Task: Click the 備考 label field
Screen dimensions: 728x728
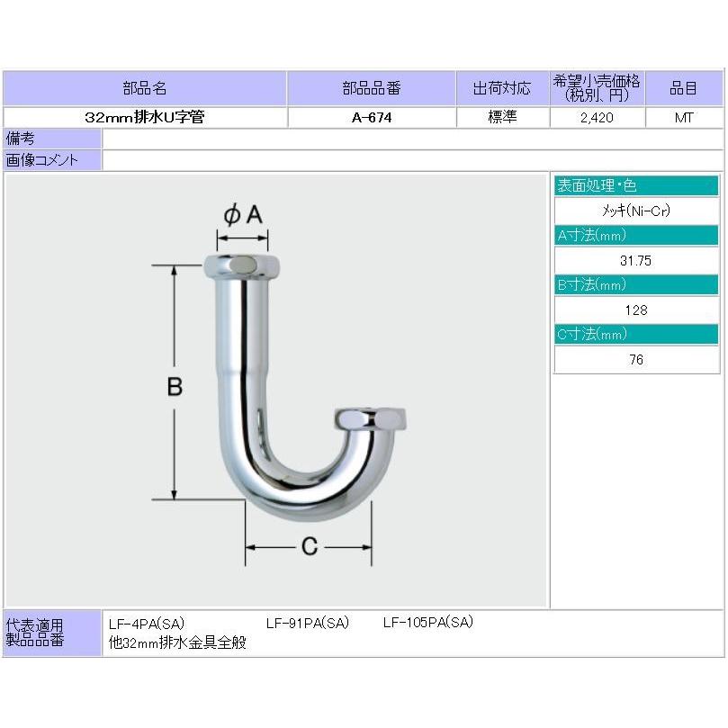Action: (x=52, y=138)
